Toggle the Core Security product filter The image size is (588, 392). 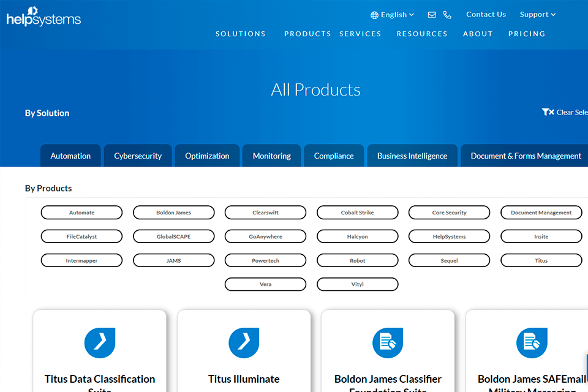coord(449,213)
